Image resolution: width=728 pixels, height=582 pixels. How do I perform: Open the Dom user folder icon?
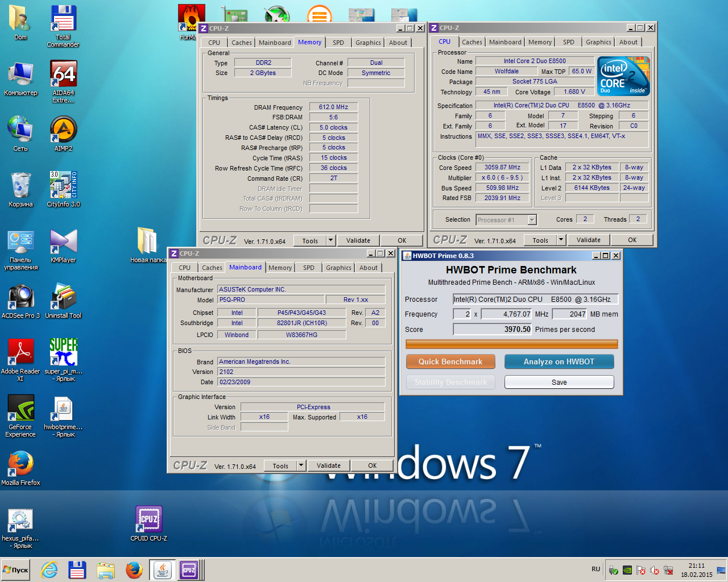[x=20, y=23]
